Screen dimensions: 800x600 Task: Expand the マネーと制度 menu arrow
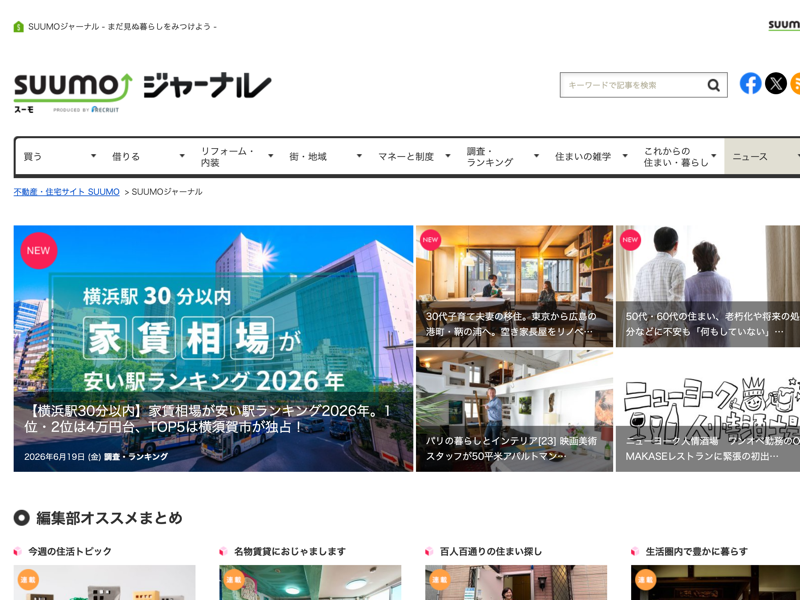(447, 156)
